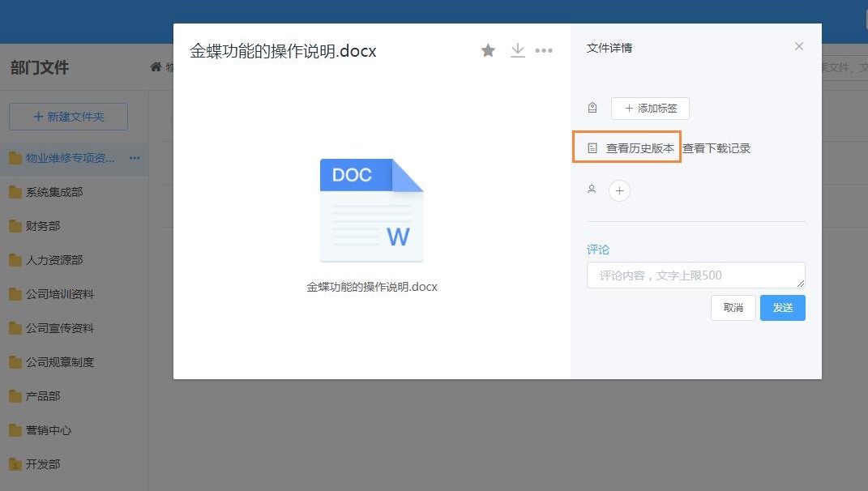Add a member with the plus circle

pyautogui.click(x=619, y=191)
